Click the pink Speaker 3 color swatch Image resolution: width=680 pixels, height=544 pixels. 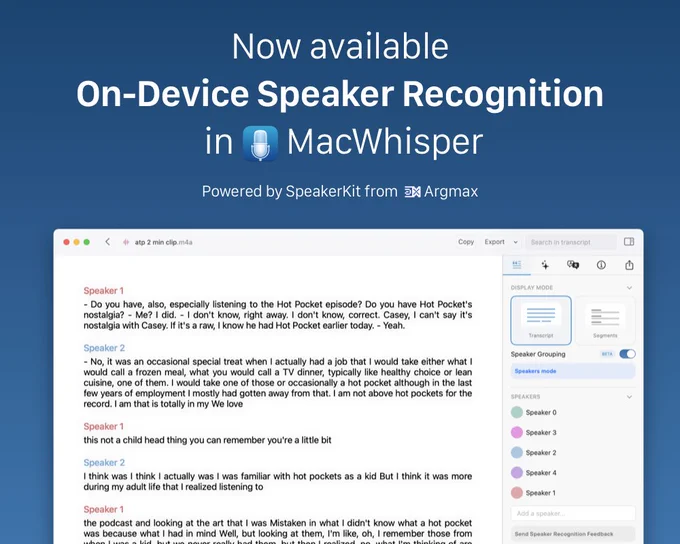[x=517, y=432]
